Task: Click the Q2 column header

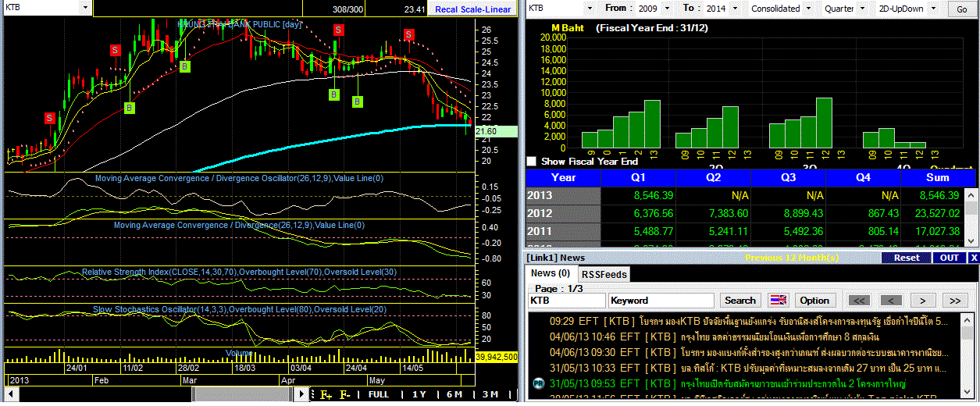Action: (713, 177)
